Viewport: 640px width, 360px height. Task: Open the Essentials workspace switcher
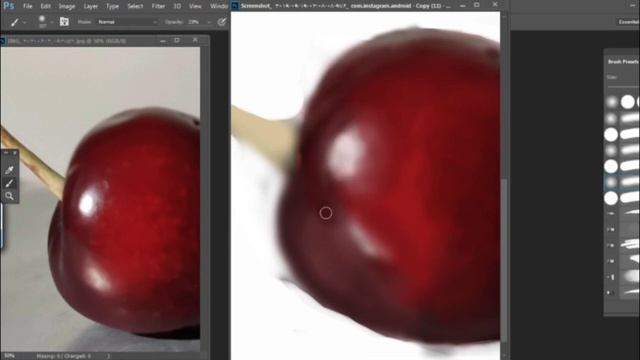[628, 22]
